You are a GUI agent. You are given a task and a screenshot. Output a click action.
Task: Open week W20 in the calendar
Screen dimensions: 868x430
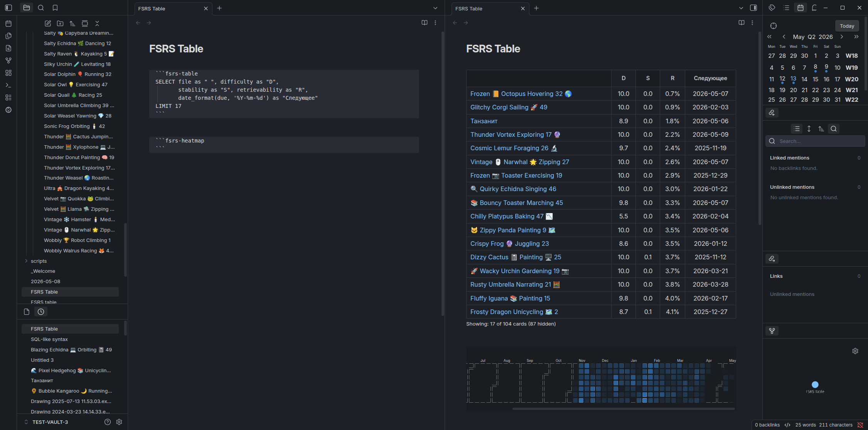[851, 79]
